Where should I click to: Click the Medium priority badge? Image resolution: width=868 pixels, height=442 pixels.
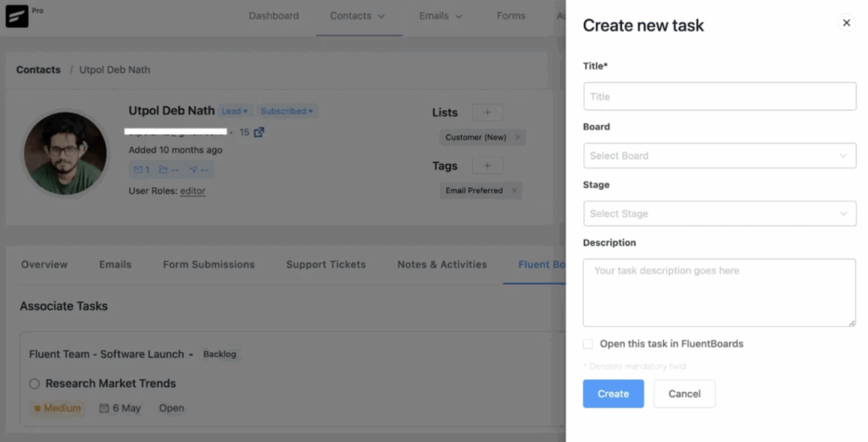click(x=58, y=408)
